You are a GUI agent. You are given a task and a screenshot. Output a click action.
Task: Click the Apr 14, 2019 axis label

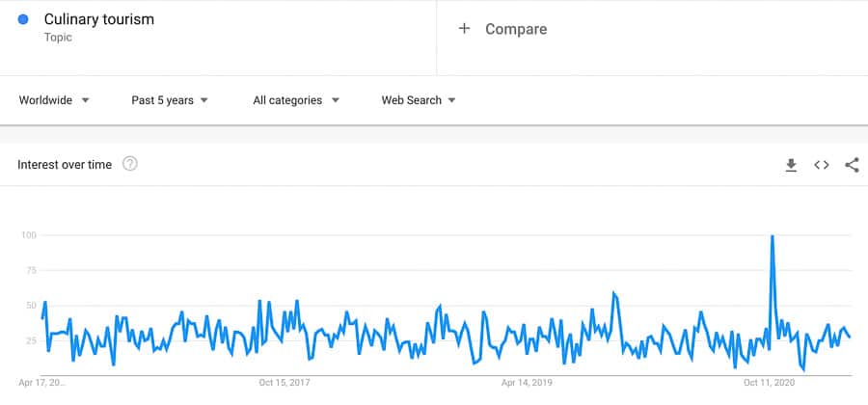pyautogui.click(x=527, y=382)
